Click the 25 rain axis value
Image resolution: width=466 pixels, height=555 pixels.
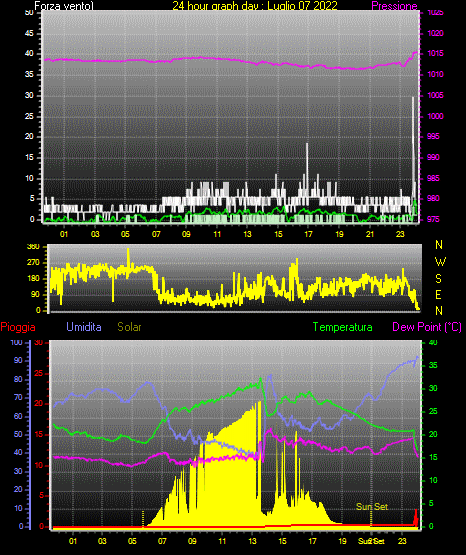(x=38, y=373)
